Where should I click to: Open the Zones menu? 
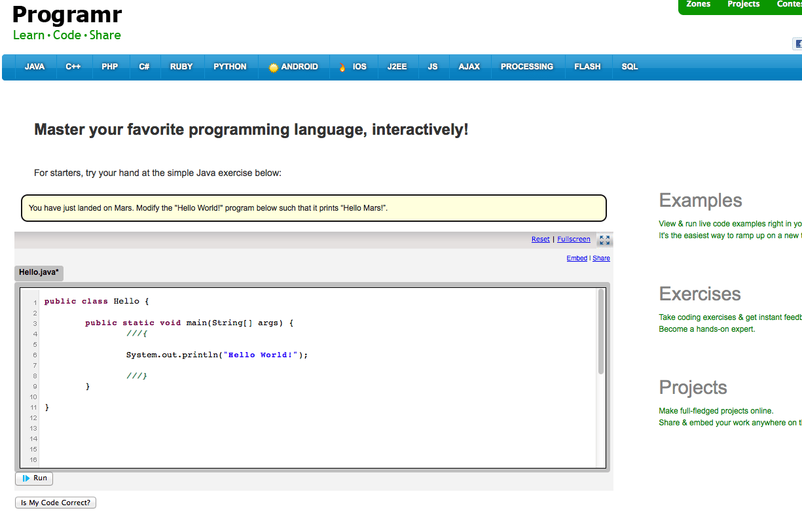point(698,4)
